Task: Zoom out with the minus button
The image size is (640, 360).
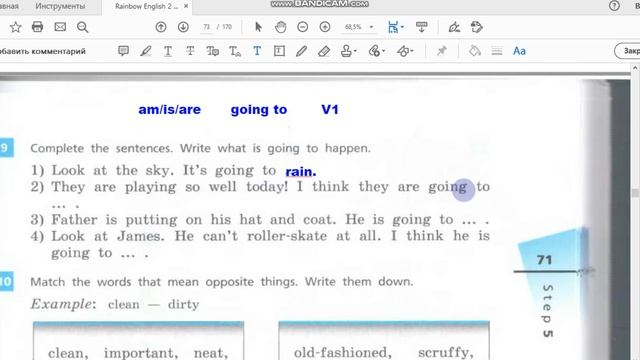Action: [302, 27]
